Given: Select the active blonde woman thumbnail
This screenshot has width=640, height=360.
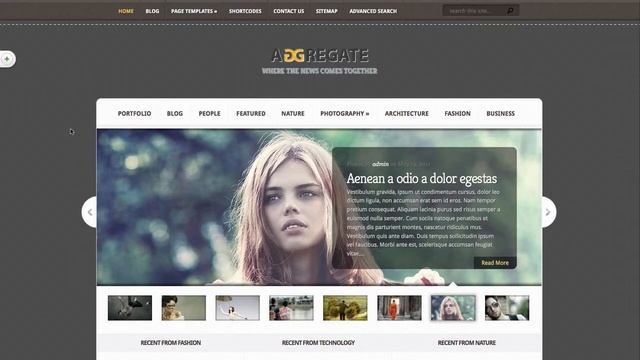Looking at the screenshot, I should click(x=453, y=308).
